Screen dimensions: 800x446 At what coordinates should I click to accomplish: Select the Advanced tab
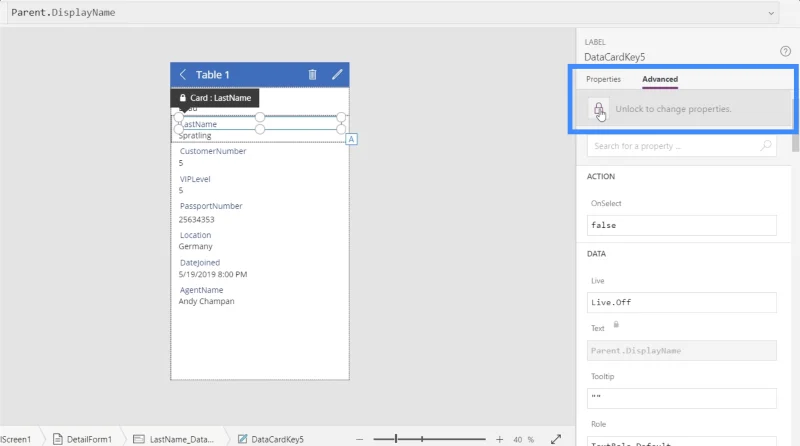[x=660, y=79]
